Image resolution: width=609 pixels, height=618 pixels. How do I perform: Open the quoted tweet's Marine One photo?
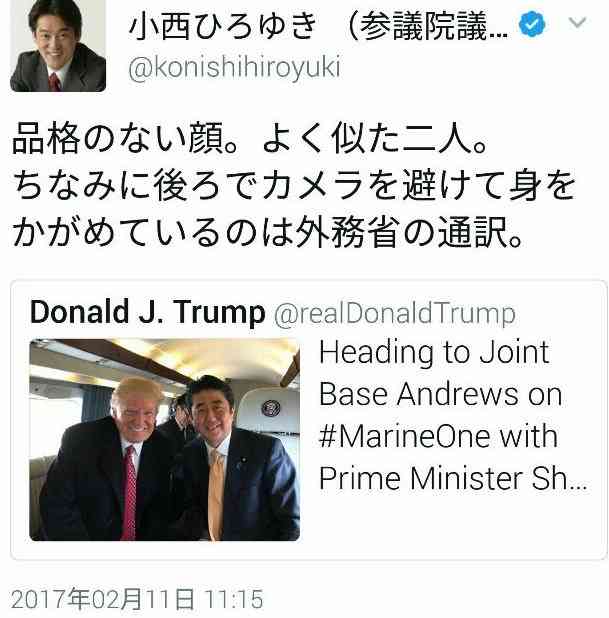coord(164,439)
